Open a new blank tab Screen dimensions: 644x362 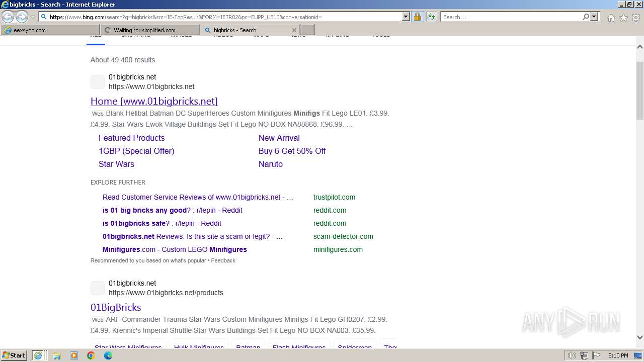[x=307, y=30]
